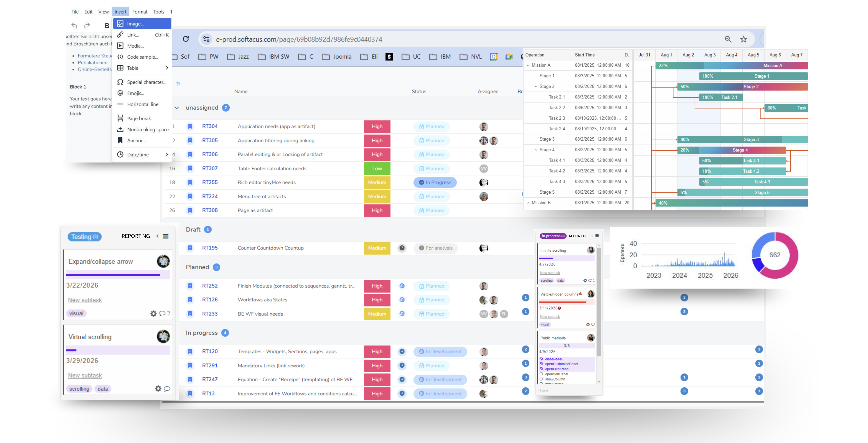Reload the browser page
Image resolution: width=868 pixels, height=443 pixels.
(x=186, y=39)
